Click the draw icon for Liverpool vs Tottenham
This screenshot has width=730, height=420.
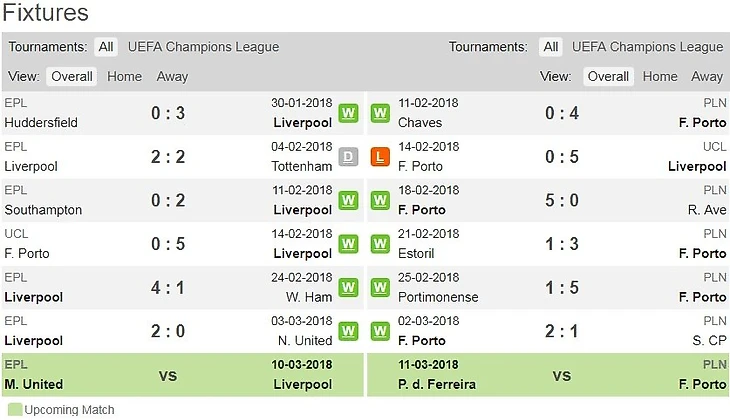click(x=348, y=156)
